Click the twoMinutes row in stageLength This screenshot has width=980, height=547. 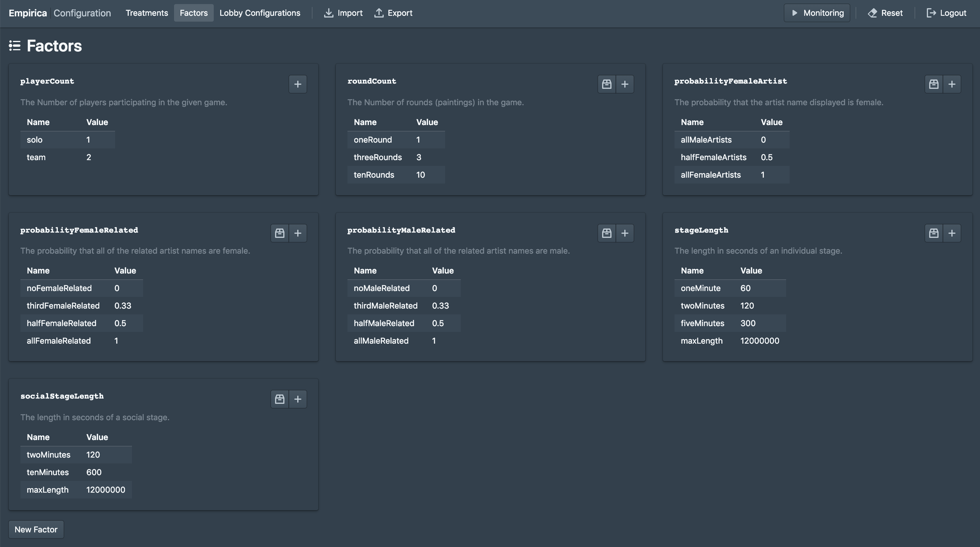pos(730,306)
